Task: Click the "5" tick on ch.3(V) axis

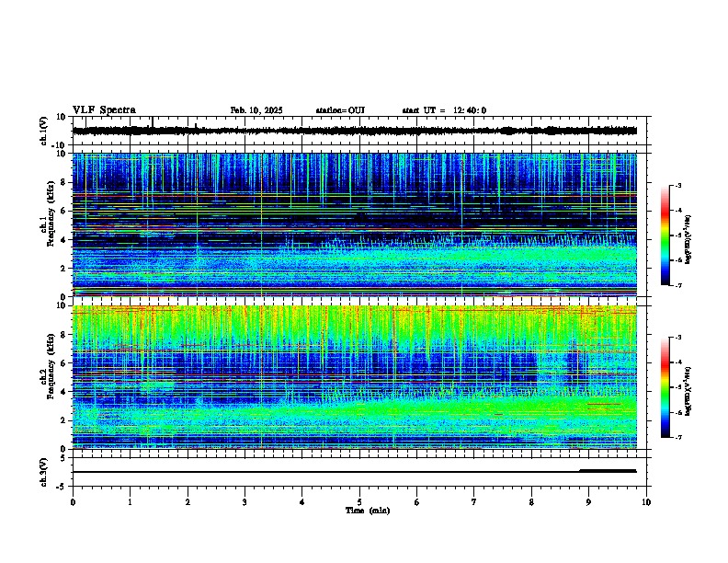Action: 63,458
